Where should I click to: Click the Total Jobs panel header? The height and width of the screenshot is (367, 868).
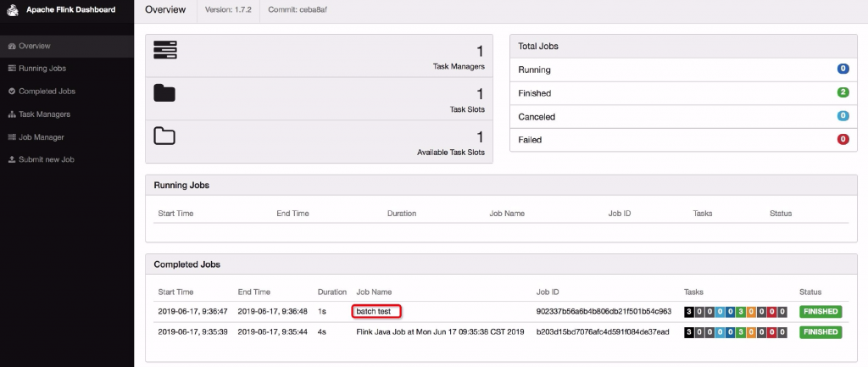pos(683,46)
